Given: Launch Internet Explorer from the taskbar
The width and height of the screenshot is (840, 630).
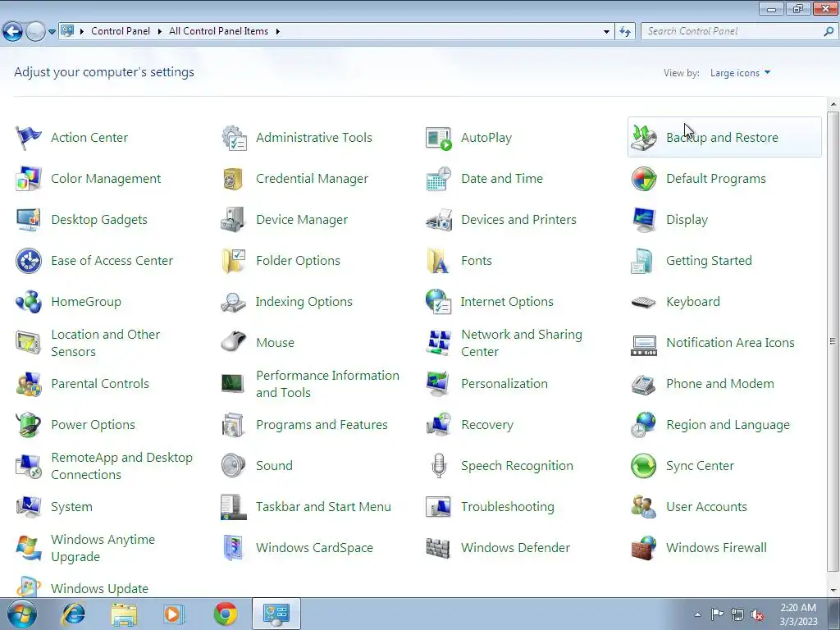Looking at the screenshot, I should [73, 614].
